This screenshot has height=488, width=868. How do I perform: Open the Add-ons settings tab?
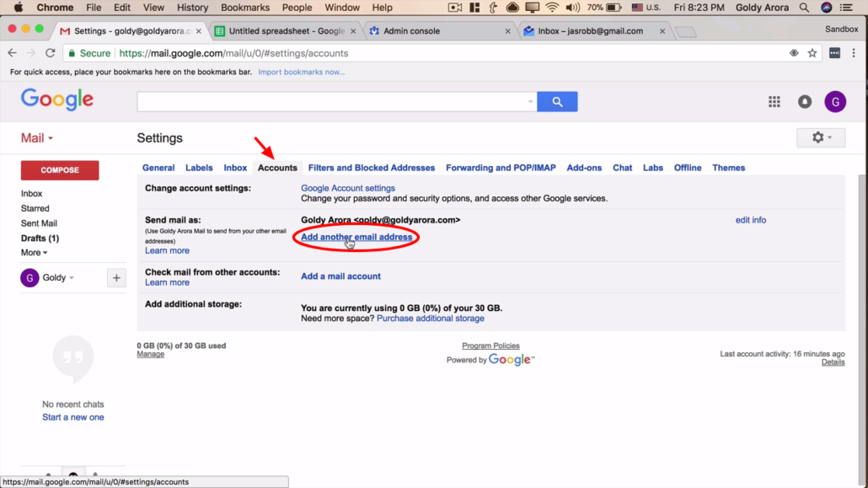(x=584, y=168)
